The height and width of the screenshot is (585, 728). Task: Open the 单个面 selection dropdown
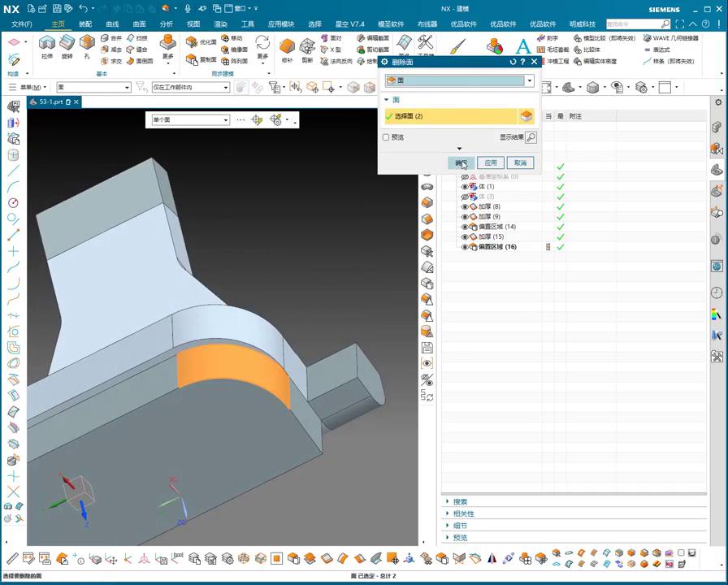226,120
